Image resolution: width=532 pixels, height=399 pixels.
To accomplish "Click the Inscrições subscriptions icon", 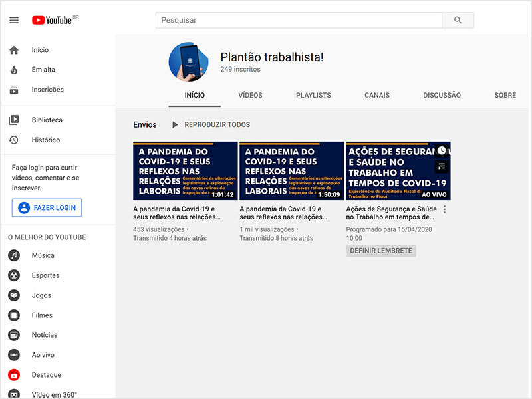I will pyautogui.click(x=14, y=90).
